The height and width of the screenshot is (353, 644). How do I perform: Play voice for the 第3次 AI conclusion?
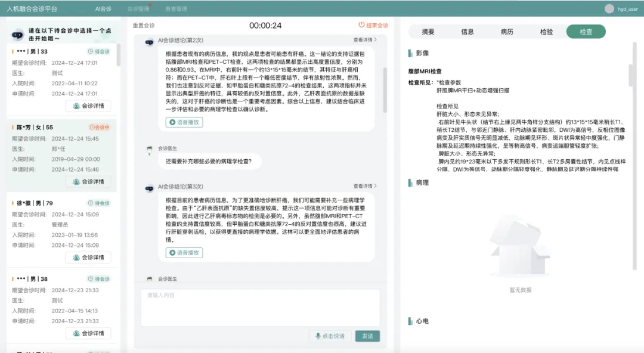point(184,253)
